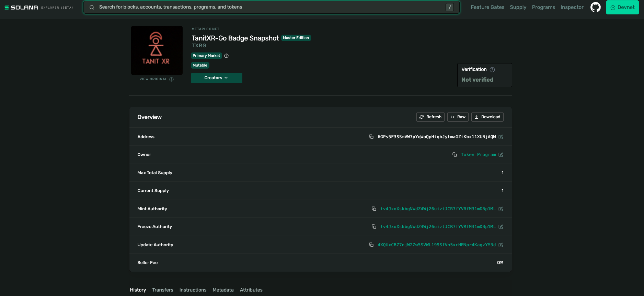Click the Primary Market badge
The image size is (644, 296).
pyautogui.click(x=206, y=56)
